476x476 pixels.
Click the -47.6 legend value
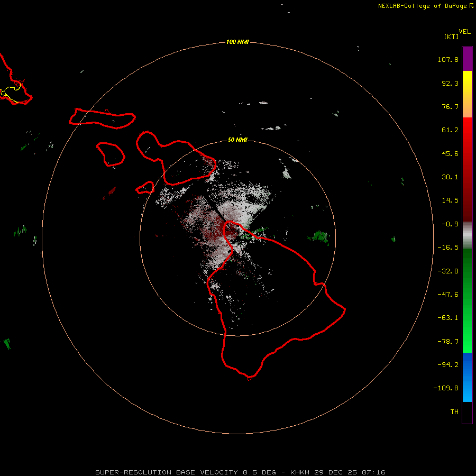pyautogui.click(x=448, y=295)
